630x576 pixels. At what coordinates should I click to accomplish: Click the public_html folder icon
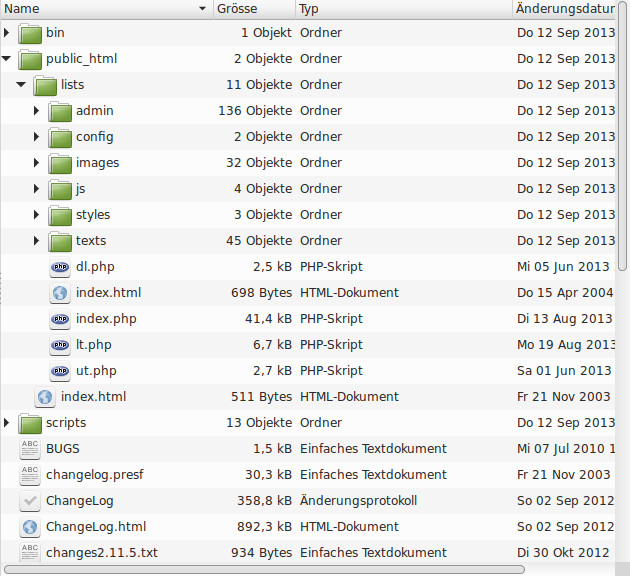pyautogui.click(x=30, y=59)
